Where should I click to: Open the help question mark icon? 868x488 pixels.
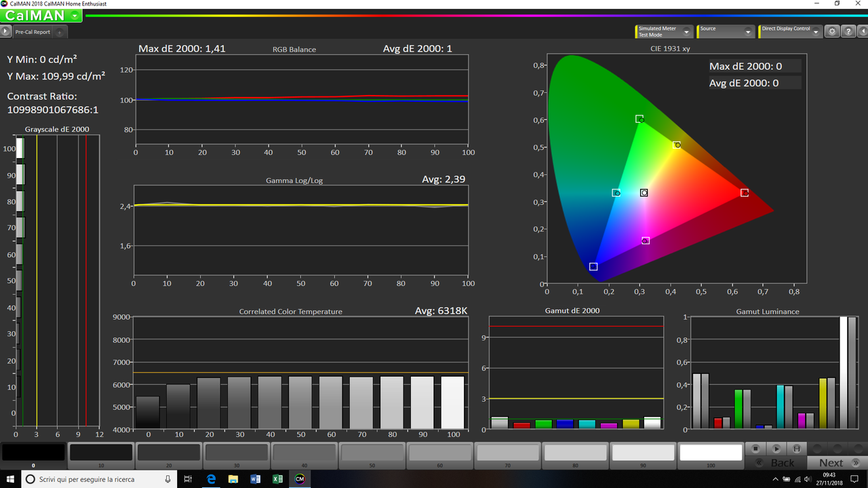[848, 32]
